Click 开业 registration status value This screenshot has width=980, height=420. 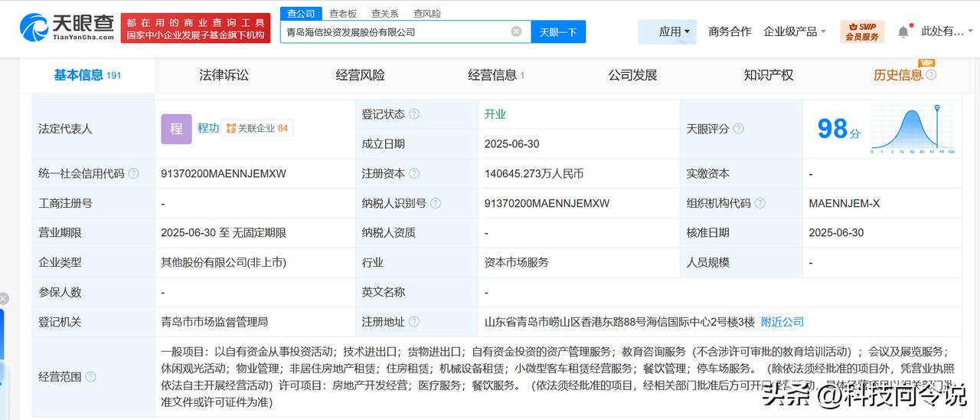point(495,114)
